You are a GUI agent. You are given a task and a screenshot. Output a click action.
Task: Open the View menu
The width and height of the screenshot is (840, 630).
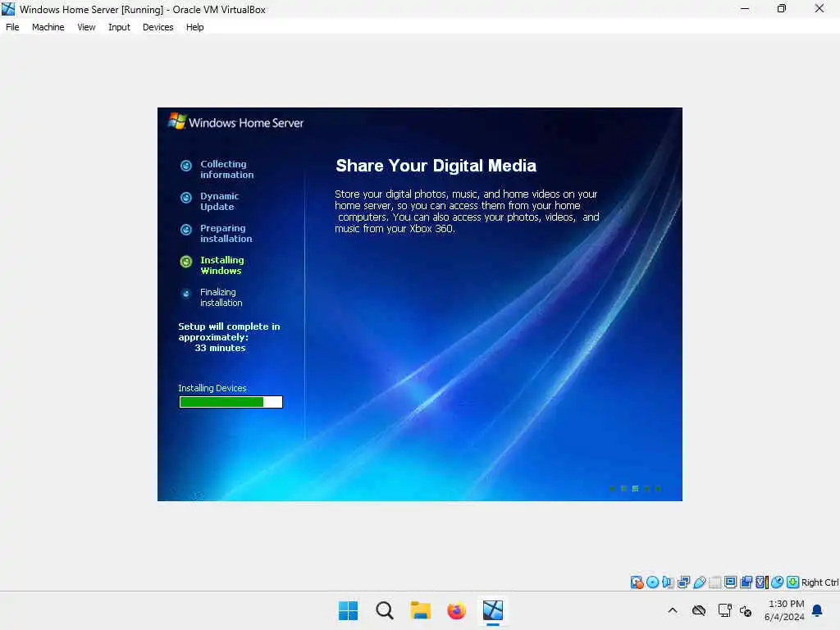(x=86, y=27)
